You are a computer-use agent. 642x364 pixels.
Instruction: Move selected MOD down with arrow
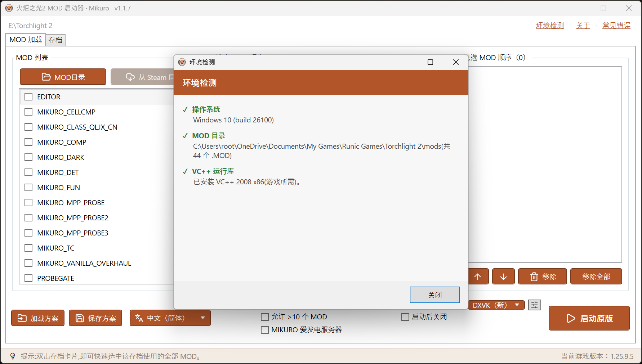click(x=504, y=277)
